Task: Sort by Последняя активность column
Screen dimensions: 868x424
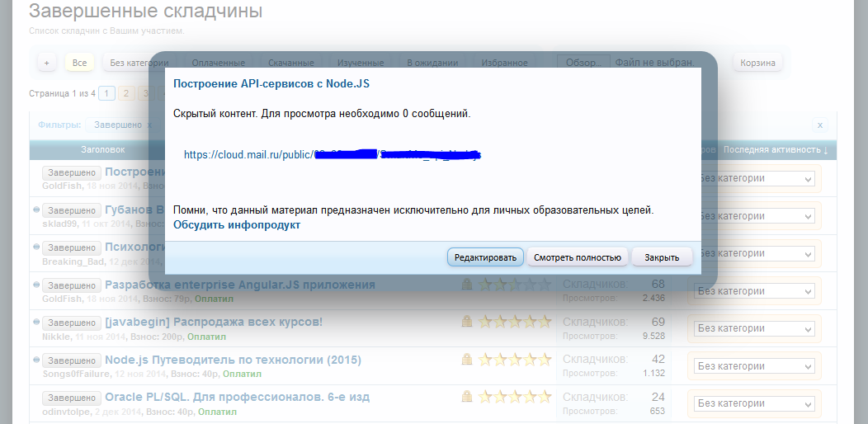Action: (x=776, y=149)
